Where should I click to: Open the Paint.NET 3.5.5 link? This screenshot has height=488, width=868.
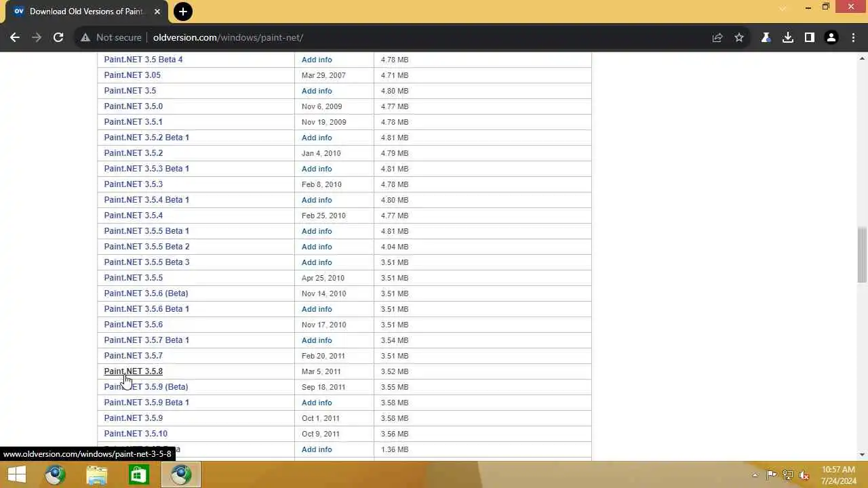133,278
